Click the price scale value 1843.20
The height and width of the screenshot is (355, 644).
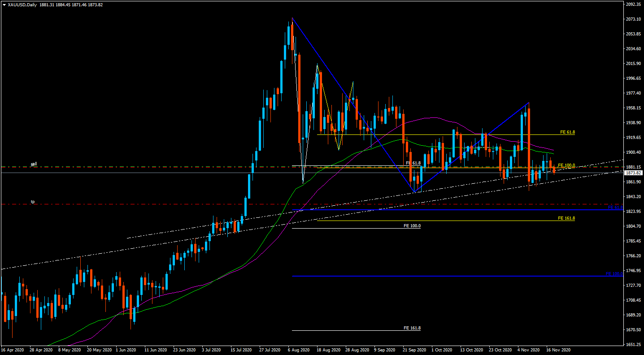[634, 197]
